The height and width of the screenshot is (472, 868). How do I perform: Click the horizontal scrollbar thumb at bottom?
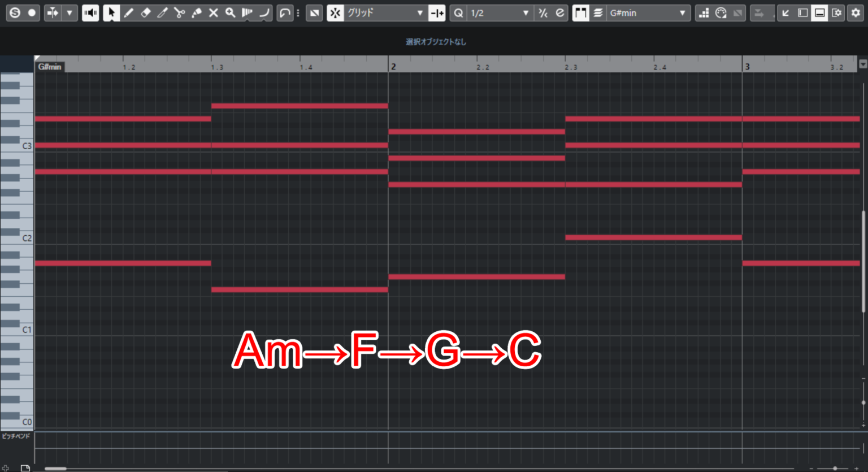point(55,469)
